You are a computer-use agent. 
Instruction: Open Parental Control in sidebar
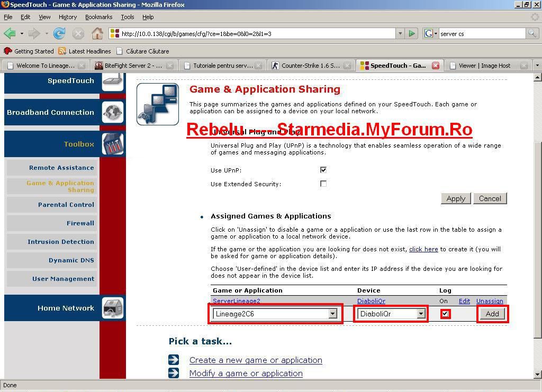[52, 204]
